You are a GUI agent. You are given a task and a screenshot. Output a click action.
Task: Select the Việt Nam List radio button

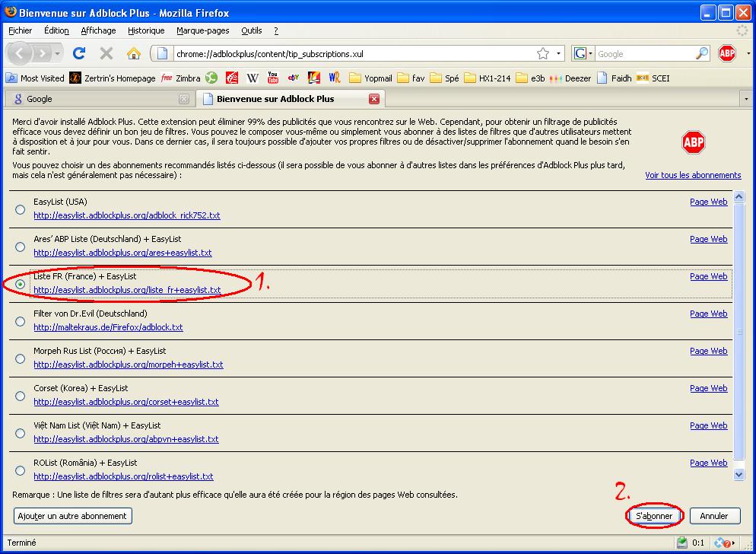click(x=21, y=433)
